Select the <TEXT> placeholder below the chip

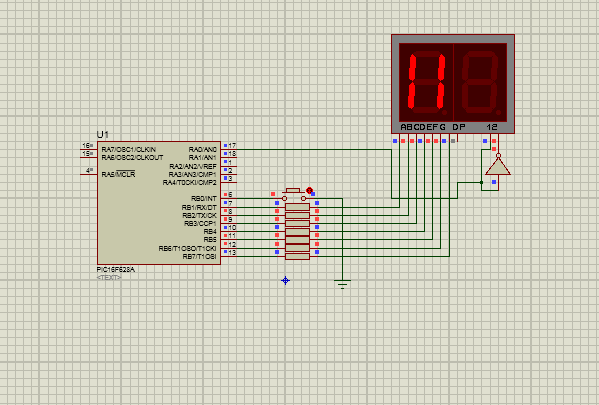pos(109,277)
